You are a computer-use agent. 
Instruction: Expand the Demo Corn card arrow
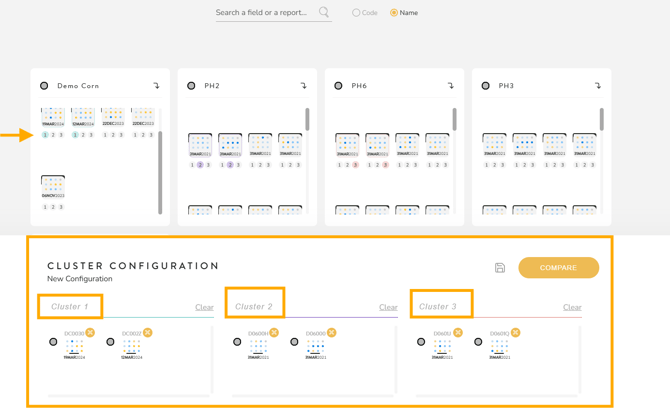coord(156,86)
